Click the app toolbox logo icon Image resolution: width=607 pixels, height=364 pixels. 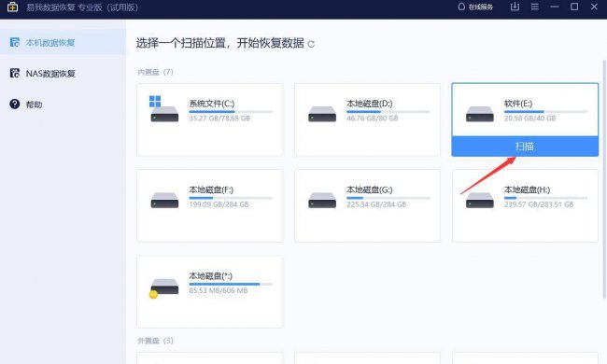coord(12,7)
